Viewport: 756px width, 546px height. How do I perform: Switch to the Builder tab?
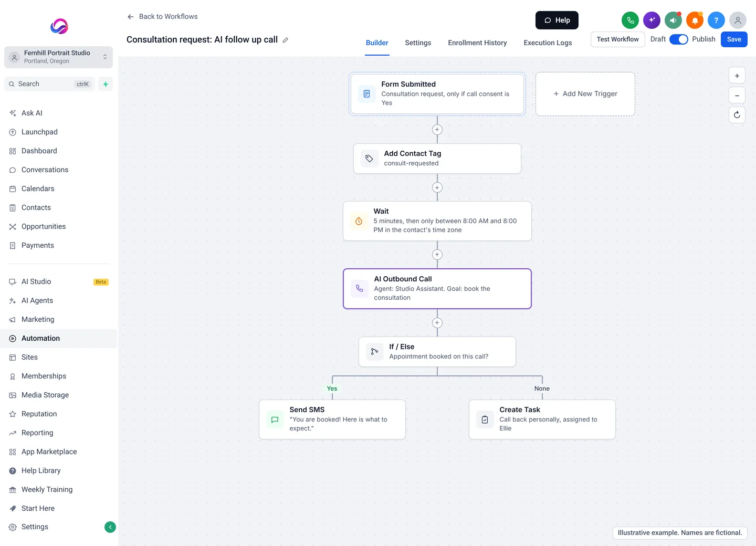click(x=377, y=43)
